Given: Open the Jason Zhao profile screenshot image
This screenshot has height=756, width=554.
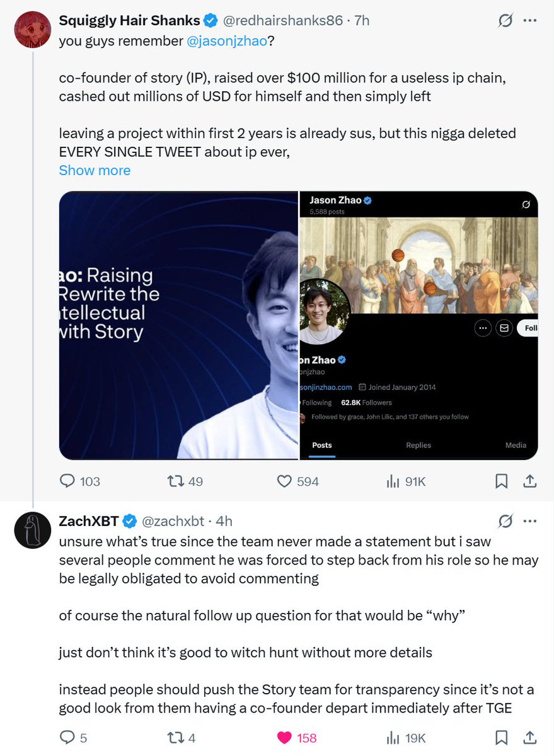Looking at the screenshot, I should click(x=418, y=325).
